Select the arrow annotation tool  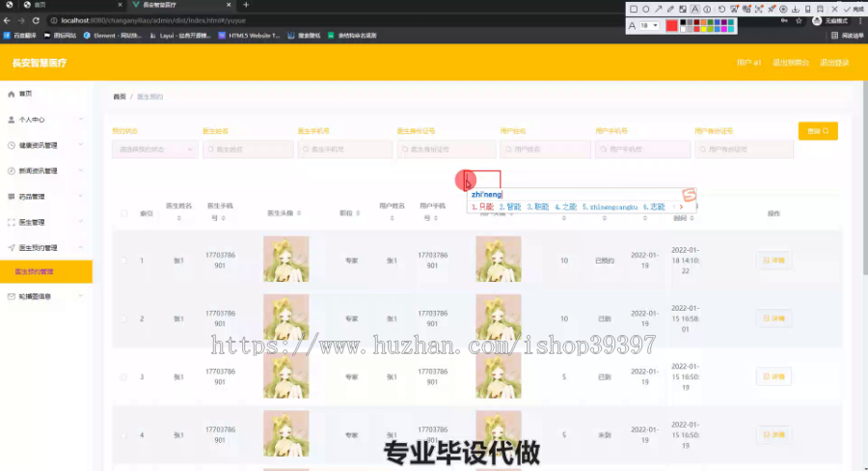click(658, 10)
